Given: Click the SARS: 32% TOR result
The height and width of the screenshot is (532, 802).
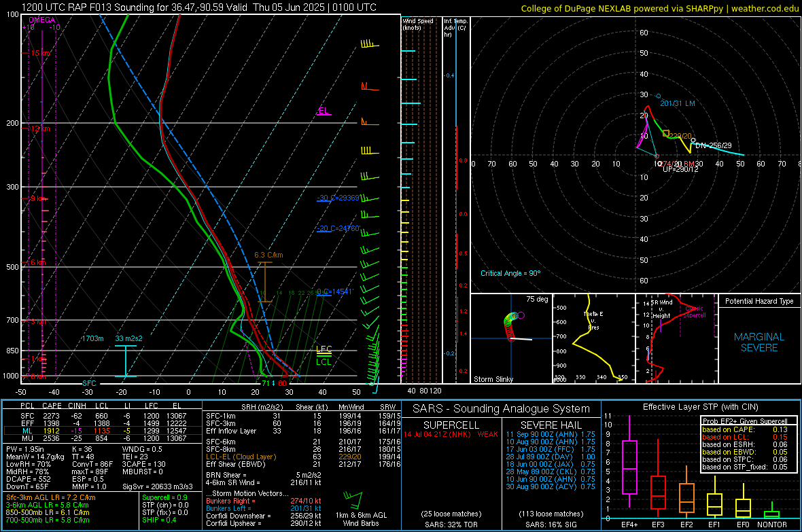Looking at the screenshot, I should click(x=451, y=525).
